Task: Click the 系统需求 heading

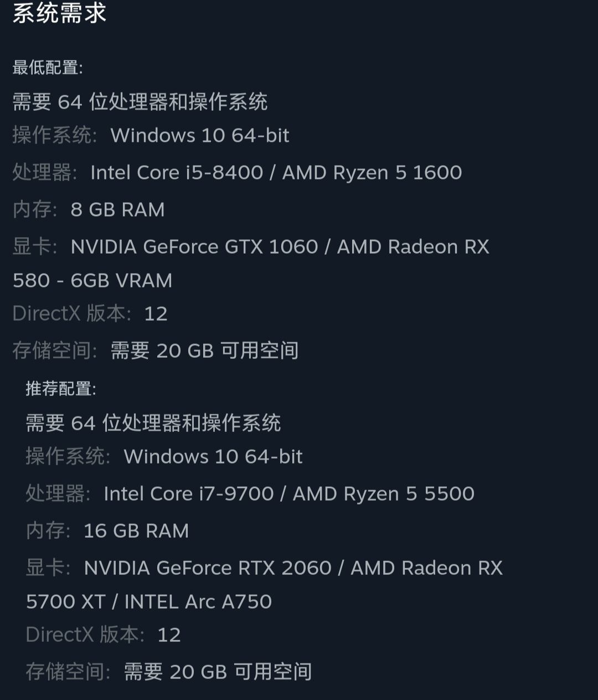Action: (x=59, y=13)
